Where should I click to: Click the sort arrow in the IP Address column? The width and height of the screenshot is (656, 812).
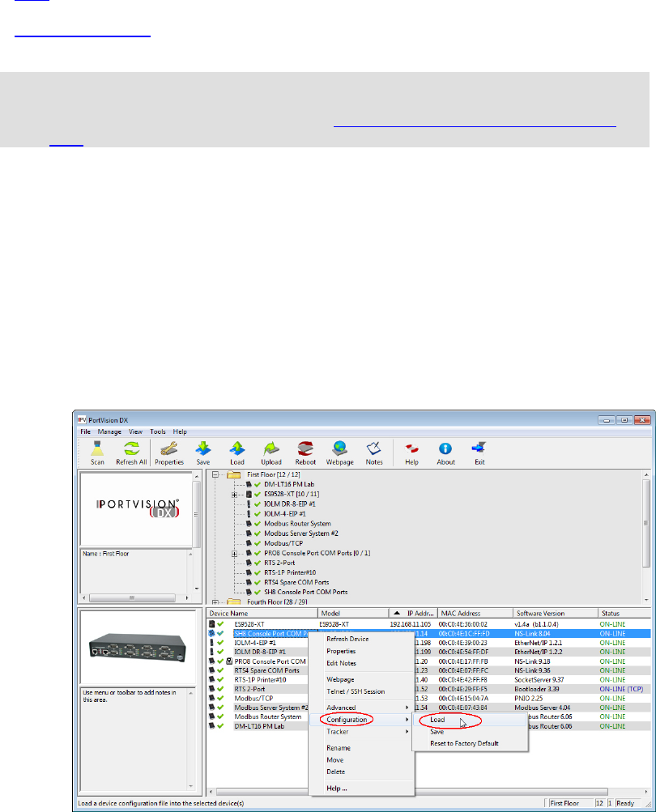pos(397,613)
